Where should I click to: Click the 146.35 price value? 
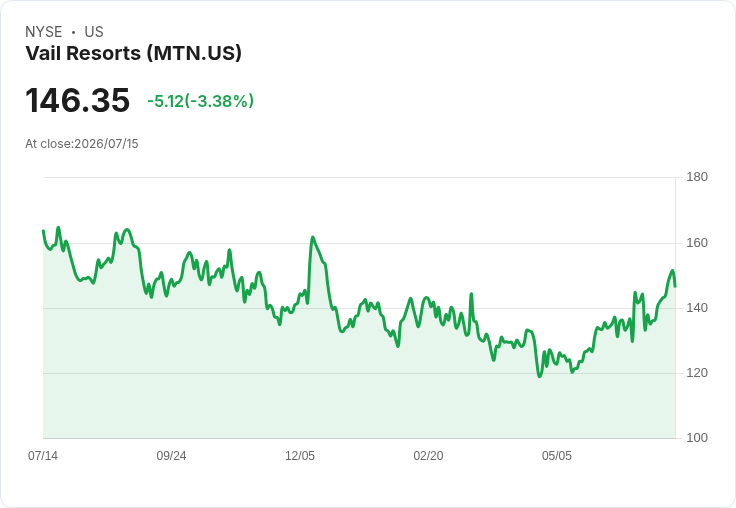[77, 100]
